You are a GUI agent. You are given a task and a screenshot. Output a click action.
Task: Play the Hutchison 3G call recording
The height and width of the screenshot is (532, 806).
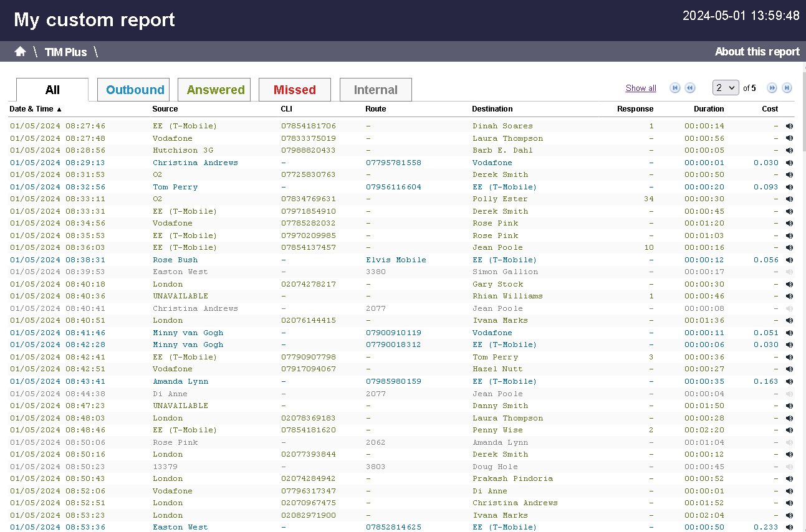pyautogui.click(x=789, y=150)
